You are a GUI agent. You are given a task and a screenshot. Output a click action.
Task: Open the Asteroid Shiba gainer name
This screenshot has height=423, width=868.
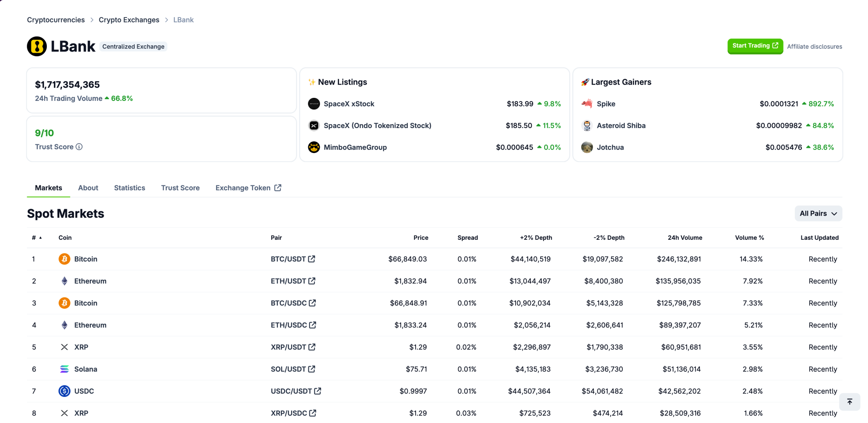621,126
